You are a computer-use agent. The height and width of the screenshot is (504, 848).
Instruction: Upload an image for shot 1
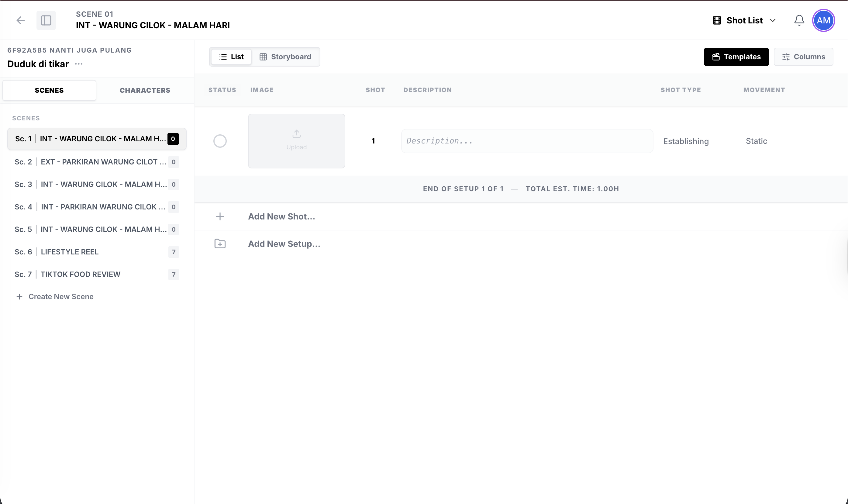click(x=296, y=141)
